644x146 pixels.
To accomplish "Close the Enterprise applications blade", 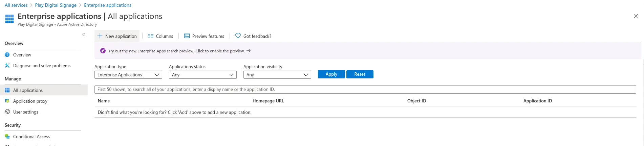I will point(636,16).
